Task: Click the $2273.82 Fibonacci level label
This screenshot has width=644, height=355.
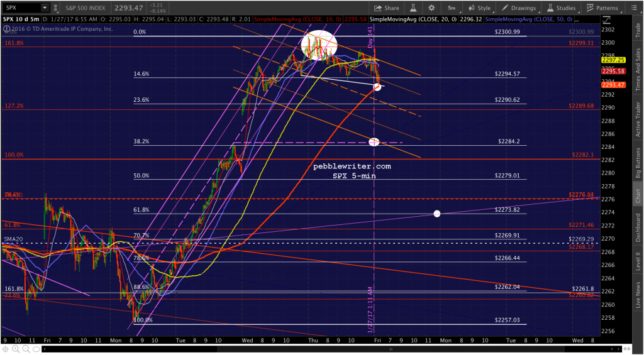Action: (x=508, y=210)
